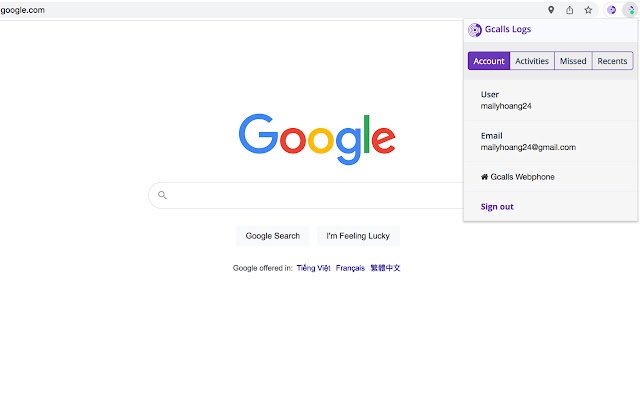Click the magnifier icon in Google search box
Image resolution: width=640 pixels, height=400 pixels.
point(162,195)
